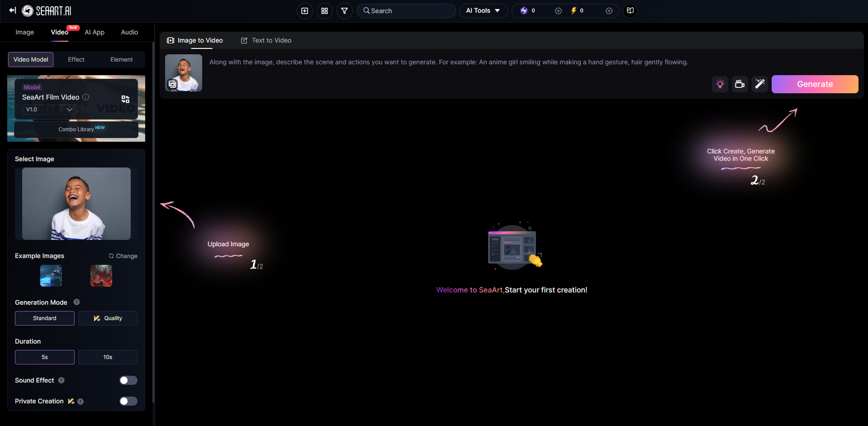Image resolution: width=868 pixels, height=426 pixels.
Task: Open the Audio section in the navigation
Action: (x=129, y=32)
